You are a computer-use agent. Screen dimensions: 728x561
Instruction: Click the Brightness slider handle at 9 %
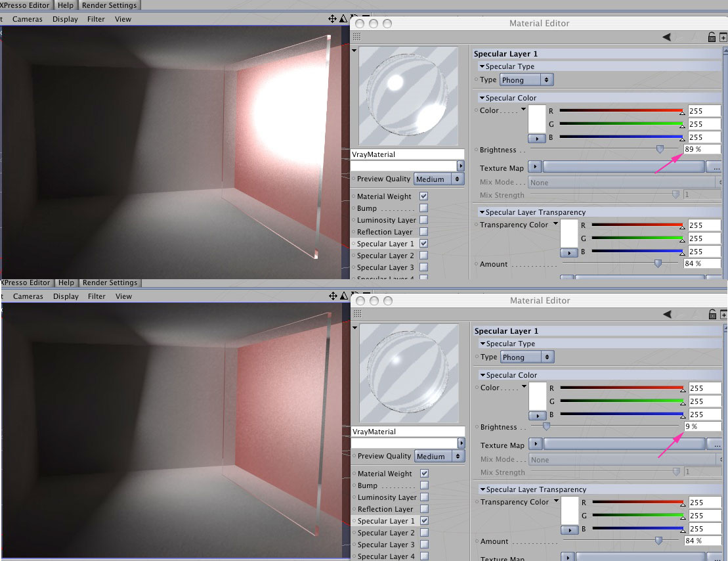pyautogui.click(x=546, y=426)
